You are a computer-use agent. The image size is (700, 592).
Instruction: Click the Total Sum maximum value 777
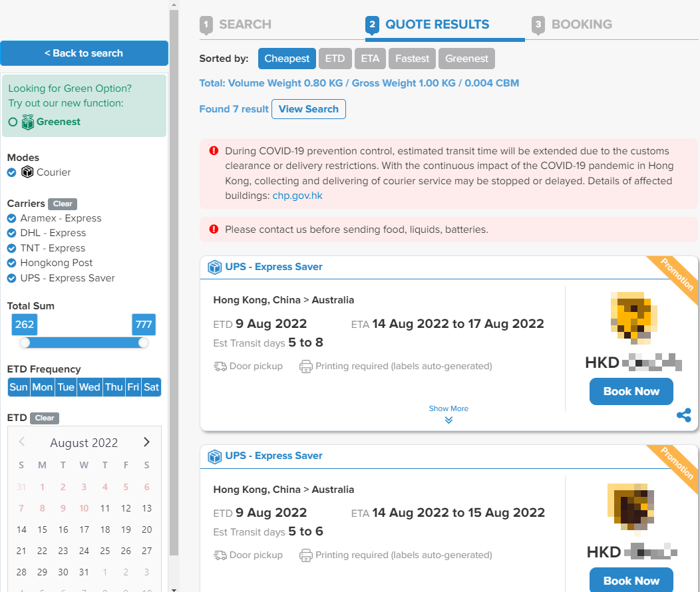144,325
